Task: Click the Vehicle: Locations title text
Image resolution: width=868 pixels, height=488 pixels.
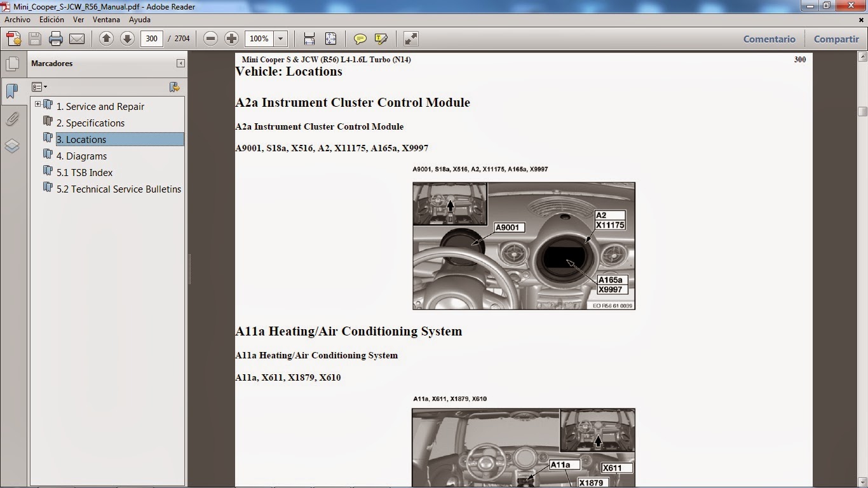Action: coord(288,71)
